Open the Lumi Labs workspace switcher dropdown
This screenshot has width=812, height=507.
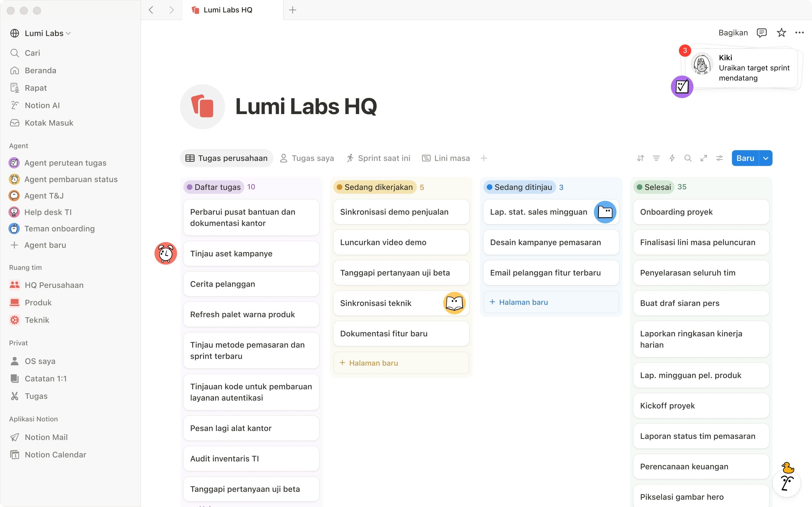click(47, 33)
